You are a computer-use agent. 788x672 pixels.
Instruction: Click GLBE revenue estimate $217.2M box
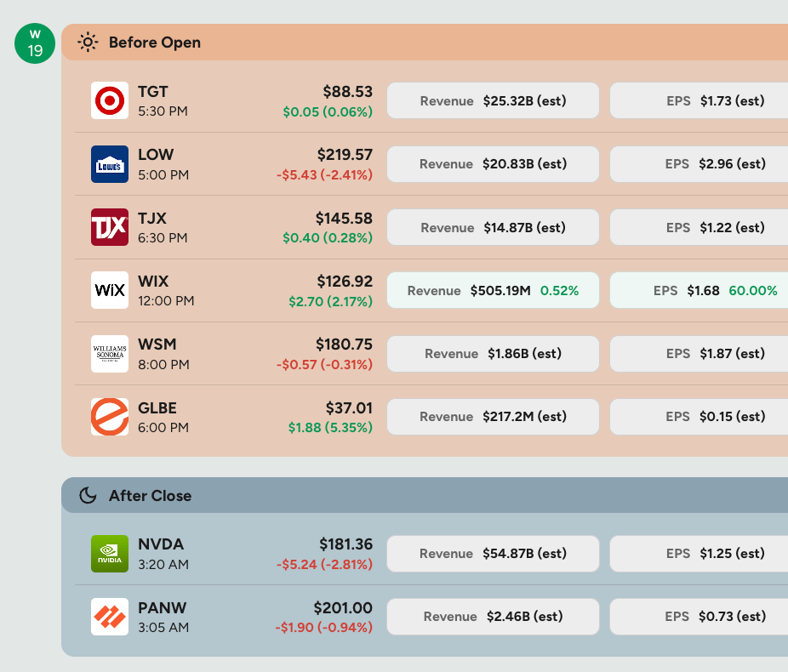coord(493,416)
